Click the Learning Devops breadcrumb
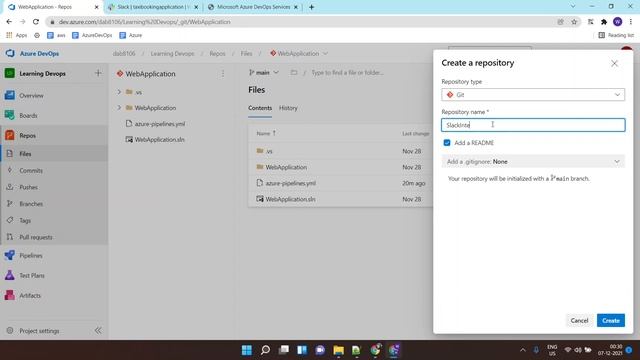 (172, 53)
